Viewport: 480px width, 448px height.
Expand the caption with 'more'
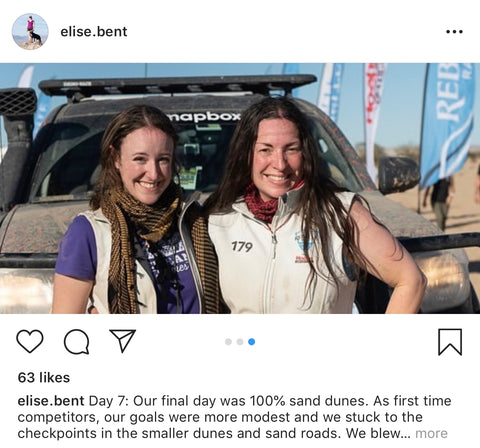coord(431,433)
